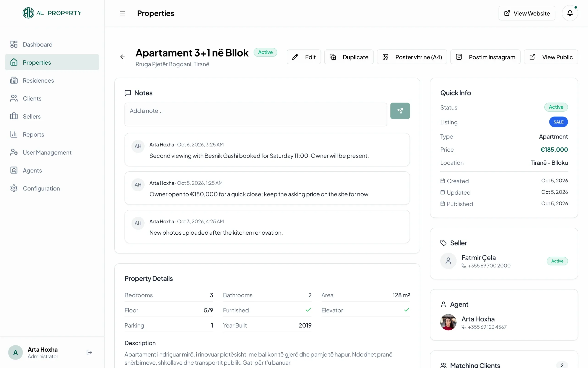Click Arta Hoxha's agent profile photo
The width and height of the screenshot is (588, 368).
tap(448, 322)
